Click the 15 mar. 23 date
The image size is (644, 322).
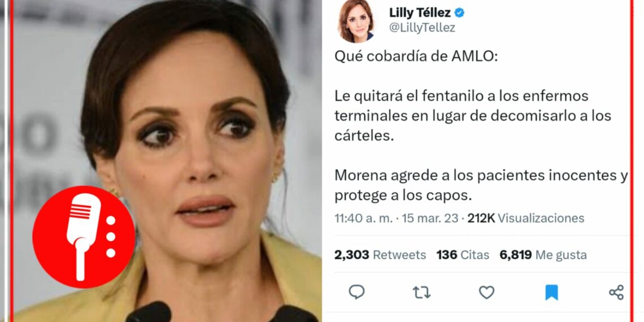click(429, 218)
